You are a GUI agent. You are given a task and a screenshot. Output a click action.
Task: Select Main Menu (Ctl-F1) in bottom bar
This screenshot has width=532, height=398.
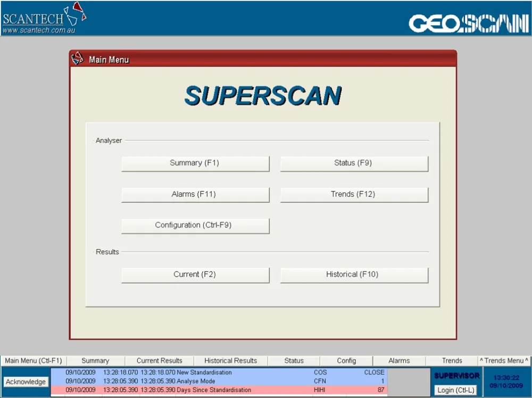(x=33, y=361)
